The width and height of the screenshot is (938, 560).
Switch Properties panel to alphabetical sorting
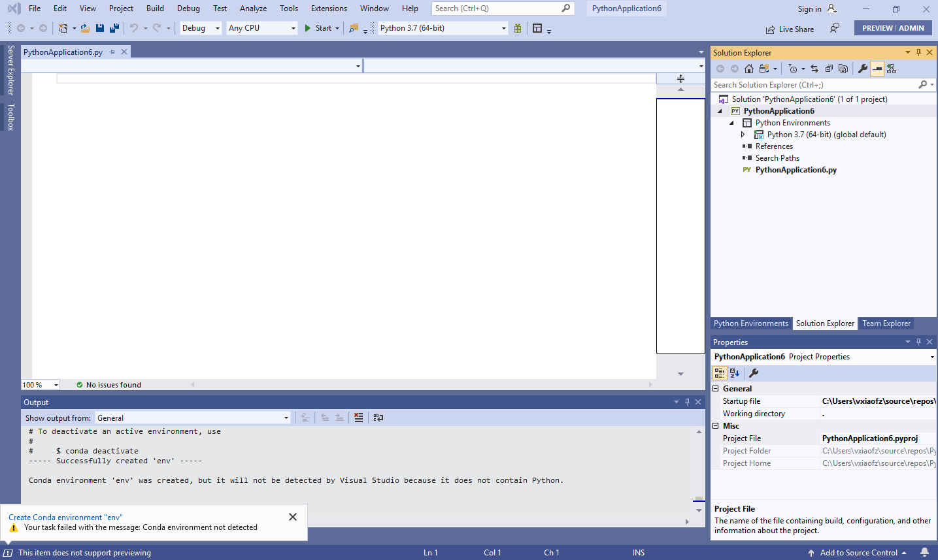[735, 372]
